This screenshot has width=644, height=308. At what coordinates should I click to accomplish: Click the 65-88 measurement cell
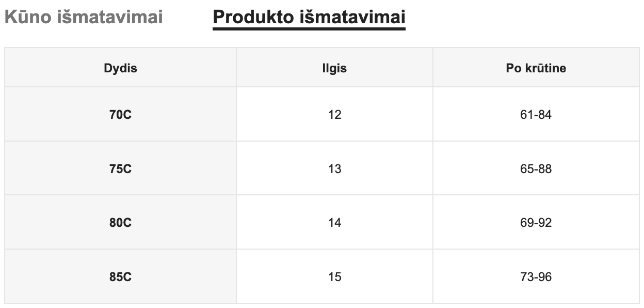pyautogui.click(x=536, y=169)
